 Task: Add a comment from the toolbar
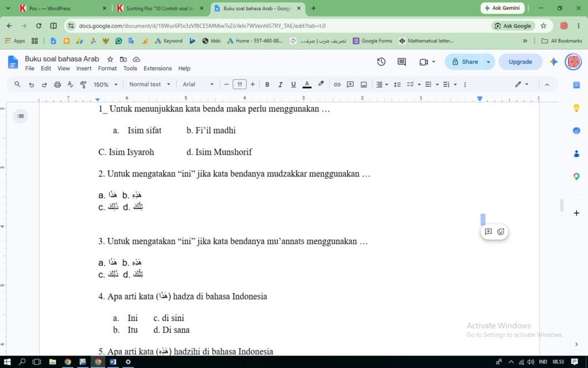[x=350, y=85]
